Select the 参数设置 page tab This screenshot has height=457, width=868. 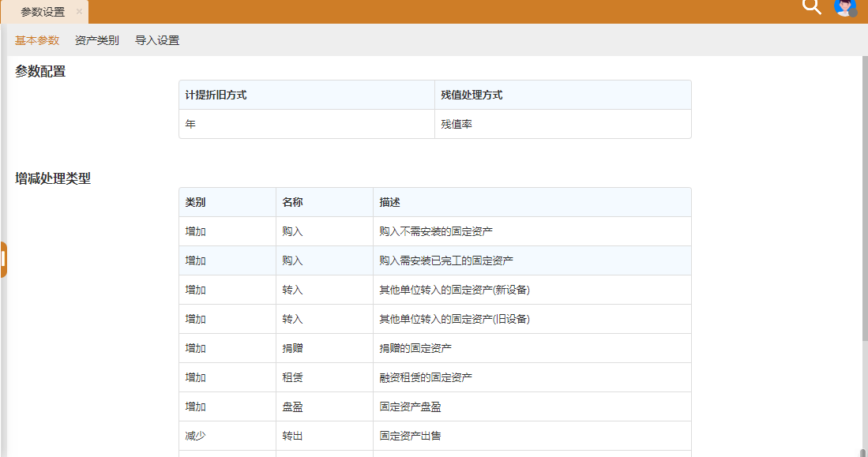click(43, 12)
